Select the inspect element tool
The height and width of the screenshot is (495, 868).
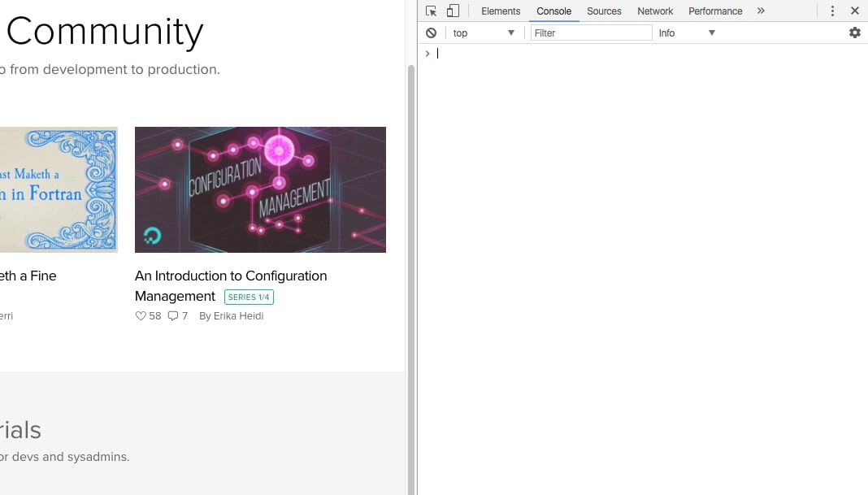430,11
